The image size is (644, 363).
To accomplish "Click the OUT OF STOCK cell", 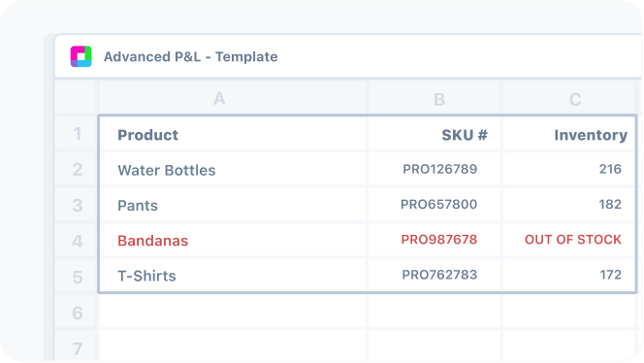I will [569, 240].
